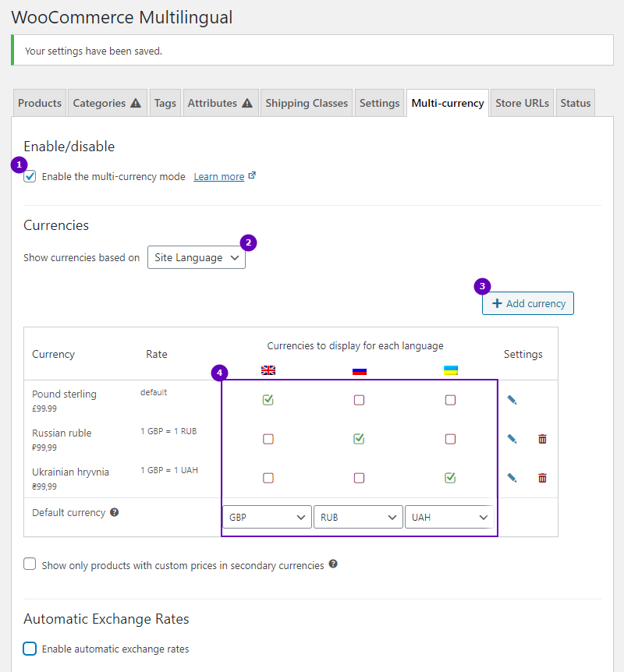Click the Ukrainian flag icon
The width and height of the screenshot is (624, 672).
451,370
